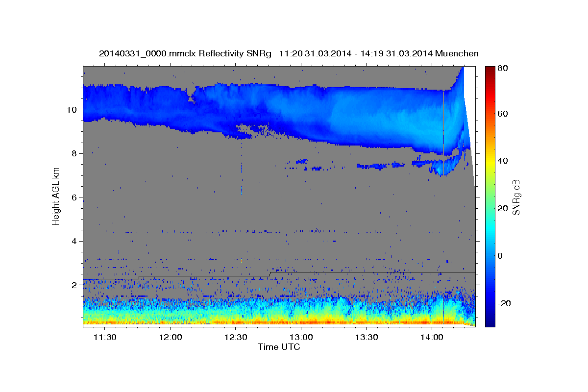Click the green middle section of the colorbar
The image size is (588, 392).
pyautogui.click(x=490, y=196)
